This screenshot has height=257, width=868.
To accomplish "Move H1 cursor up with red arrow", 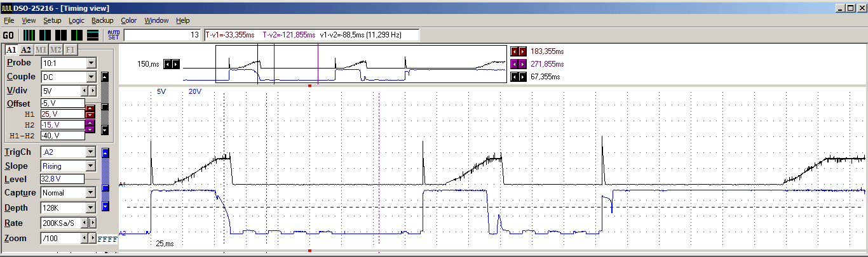I will pyautogui.click(x=90, y=108).
